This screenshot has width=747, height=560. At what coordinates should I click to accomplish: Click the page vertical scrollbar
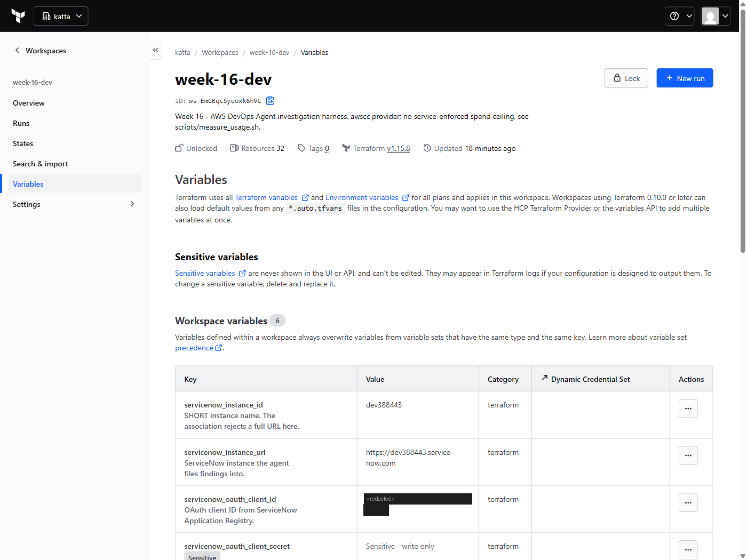click(743, 131)
